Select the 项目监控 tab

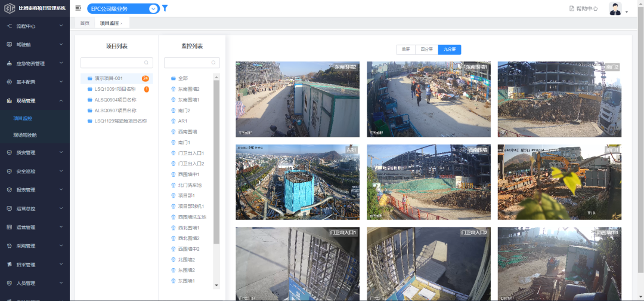[109, 23]
